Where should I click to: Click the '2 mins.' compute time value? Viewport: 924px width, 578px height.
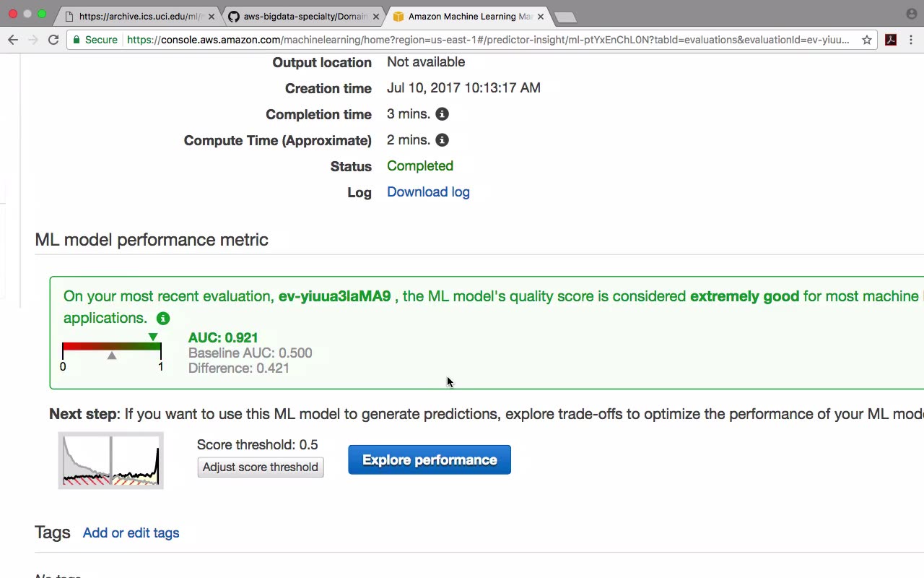409,140
